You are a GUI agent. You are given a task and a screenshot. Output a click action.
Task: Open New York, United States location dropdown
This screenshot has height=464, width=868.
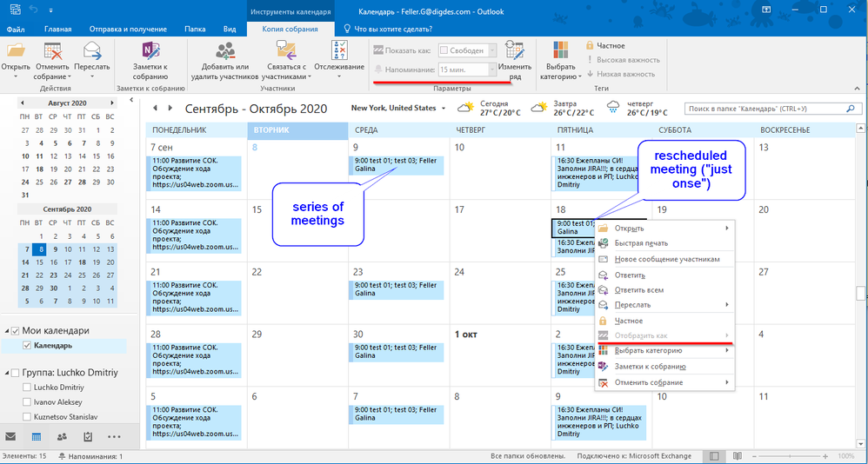444,109
